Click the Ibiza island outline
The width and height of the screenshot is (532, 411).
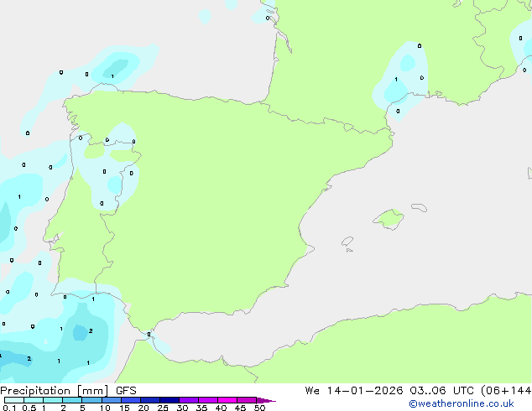pyautogui.click(x=347, y=242)
